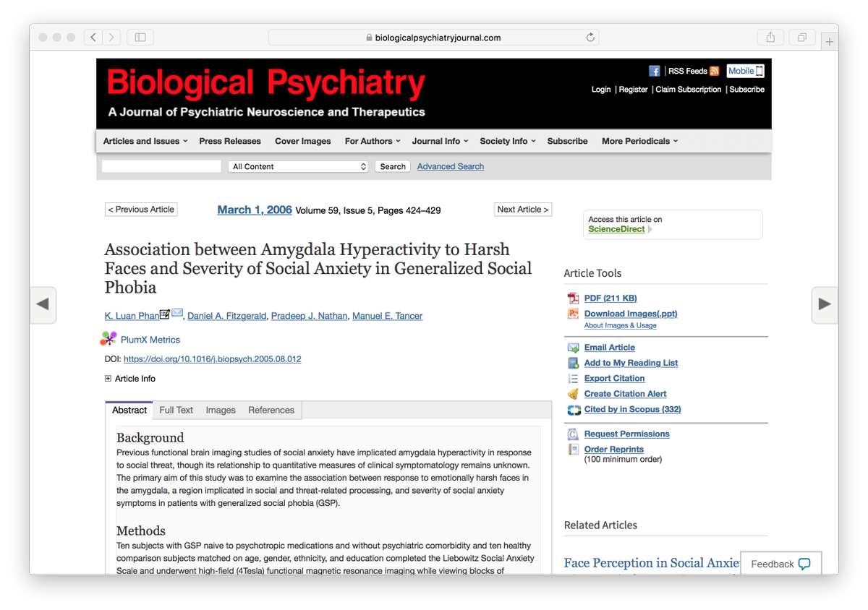Go back with Safari's back arrow
This screenshot has height=610, width=868.
(x=94, y=37)
